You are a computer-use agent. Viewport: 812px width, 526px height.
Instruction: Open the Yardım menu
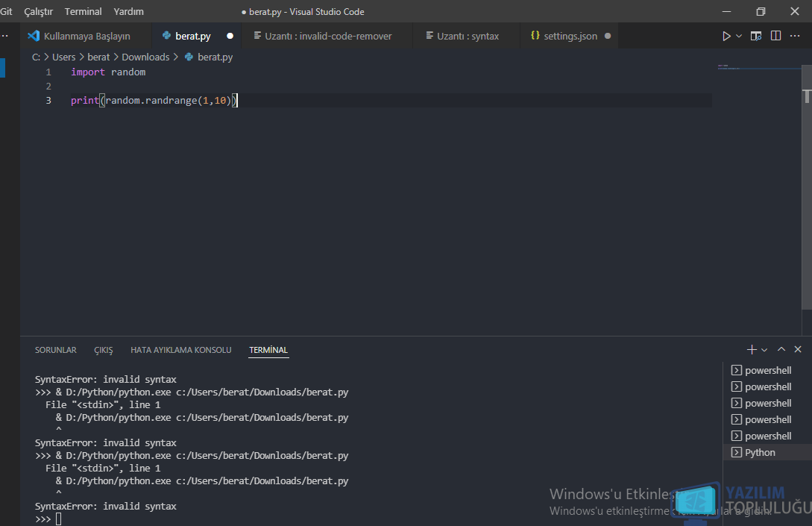coord(128,11)
